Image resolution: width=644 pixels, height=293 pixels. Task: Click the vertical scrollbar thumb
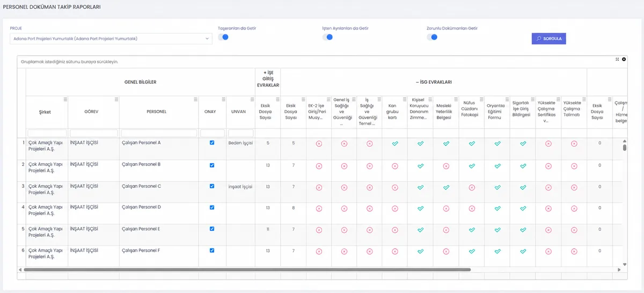625,148
